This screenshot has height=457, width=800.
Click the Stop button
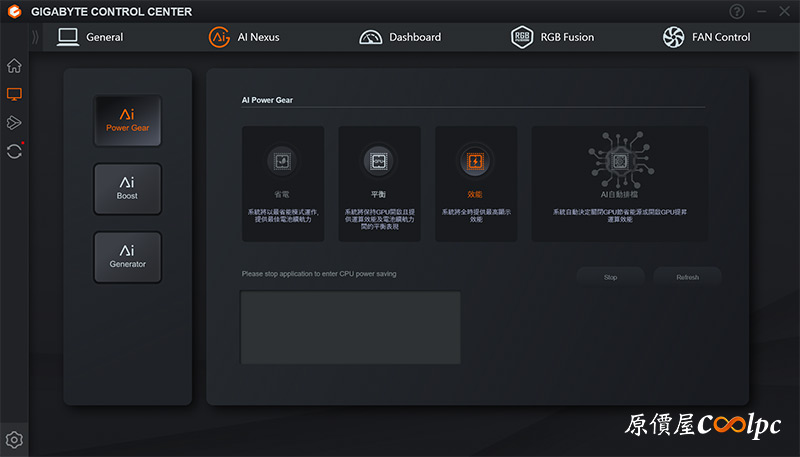[611, 277]
